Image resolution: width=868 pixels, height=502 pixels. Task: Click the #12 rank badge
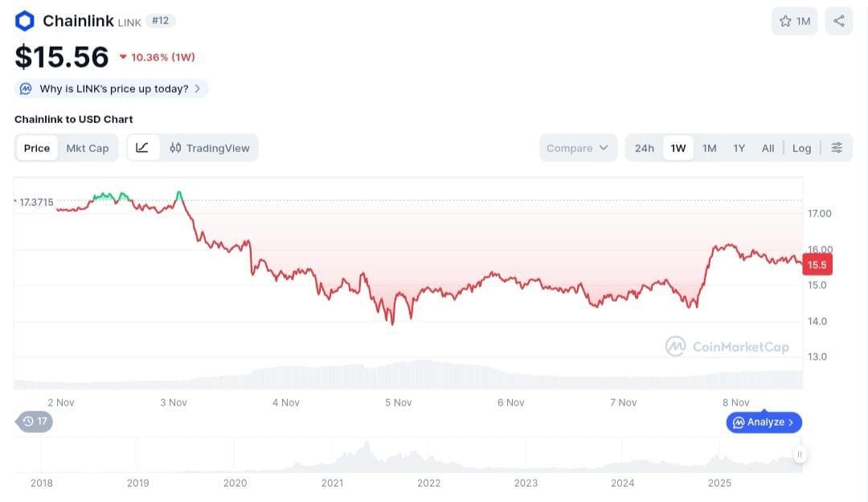pos(161,21)
